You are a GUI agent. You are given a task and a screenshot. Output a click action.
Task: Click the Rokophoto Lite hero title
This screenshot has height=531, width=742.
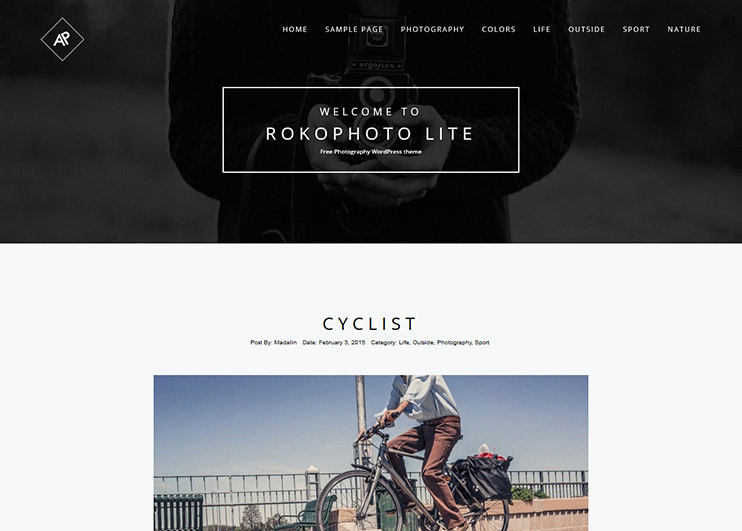370,134
